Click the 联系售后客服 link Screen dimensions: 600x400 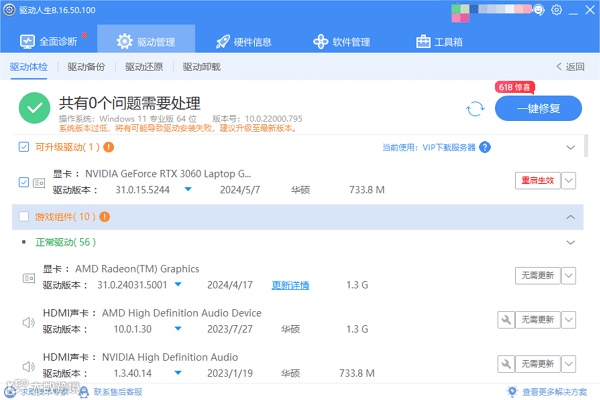[x=118, y=392]
